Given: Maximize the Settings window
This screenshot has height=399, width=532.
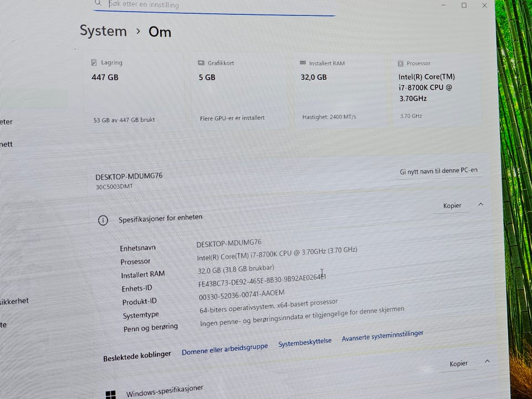Looking at the screenshot, I should [464, 5].
